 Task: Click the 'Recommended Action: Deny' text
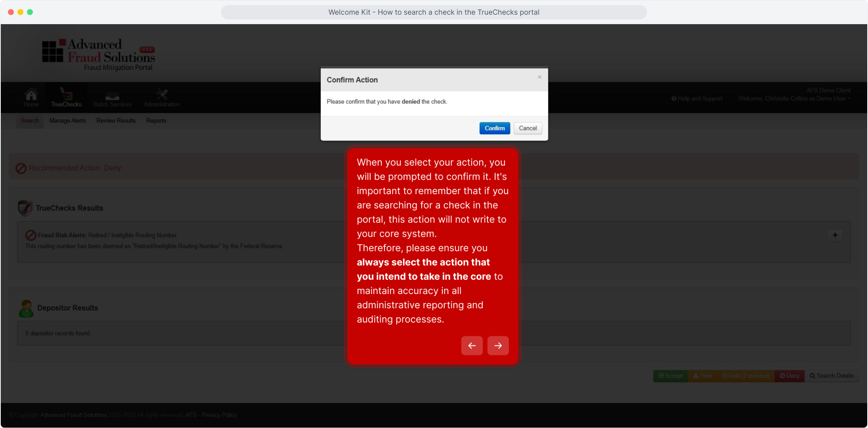coord(75,168)
